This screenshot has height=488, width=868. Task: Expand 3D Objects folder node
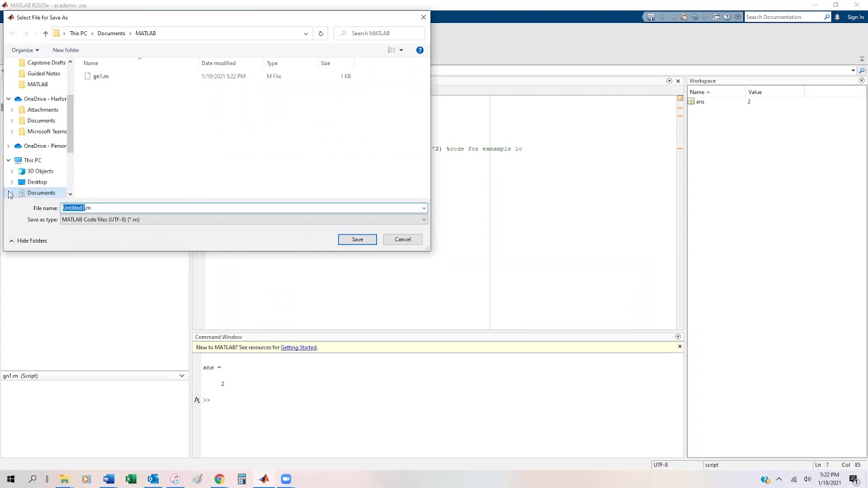pos(12,171)
